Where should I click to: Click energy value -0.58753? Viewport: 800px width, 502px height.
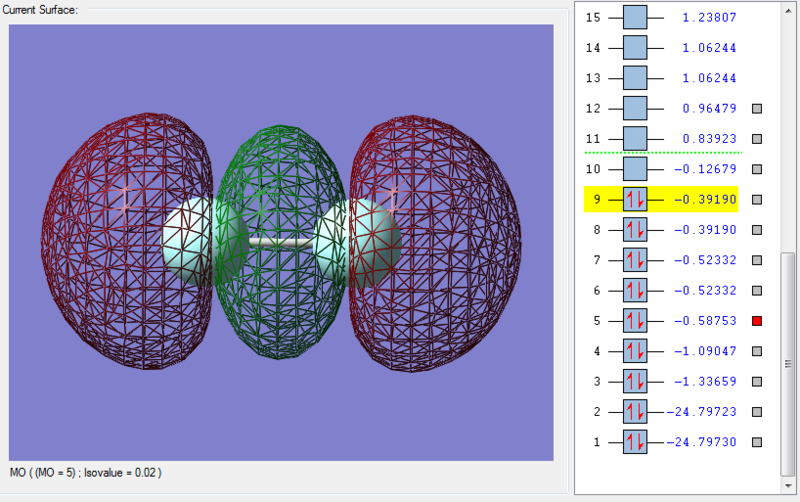pos(706,321)
